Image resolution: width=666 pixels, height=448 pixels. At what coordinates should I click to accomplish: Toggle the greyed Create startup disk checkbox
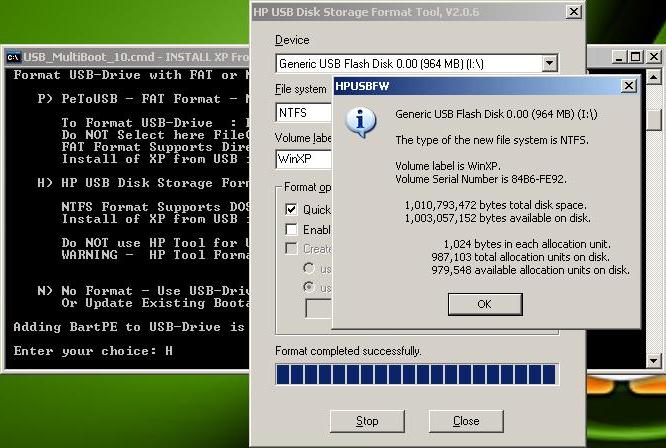click(x=291, y=248)
